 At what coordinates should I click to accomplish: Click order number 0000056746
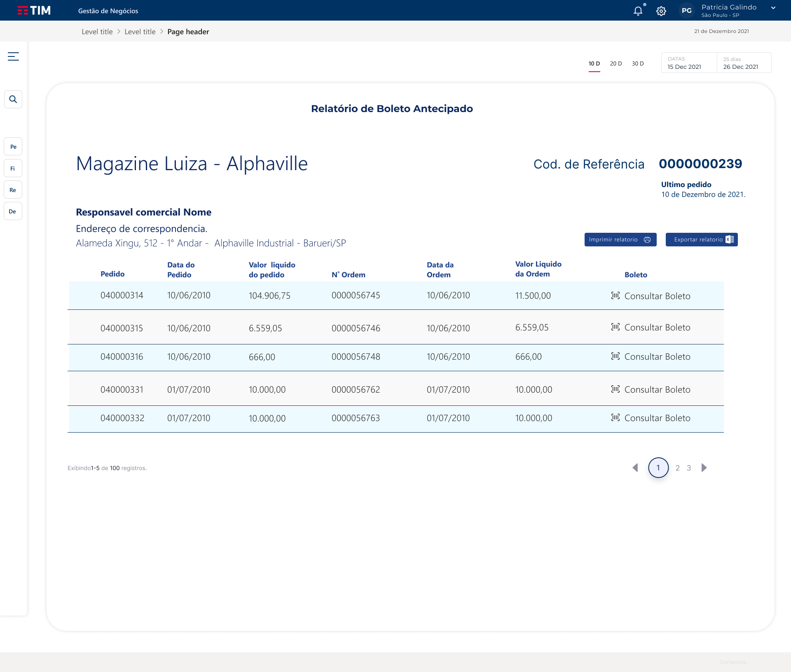[356, 328]
